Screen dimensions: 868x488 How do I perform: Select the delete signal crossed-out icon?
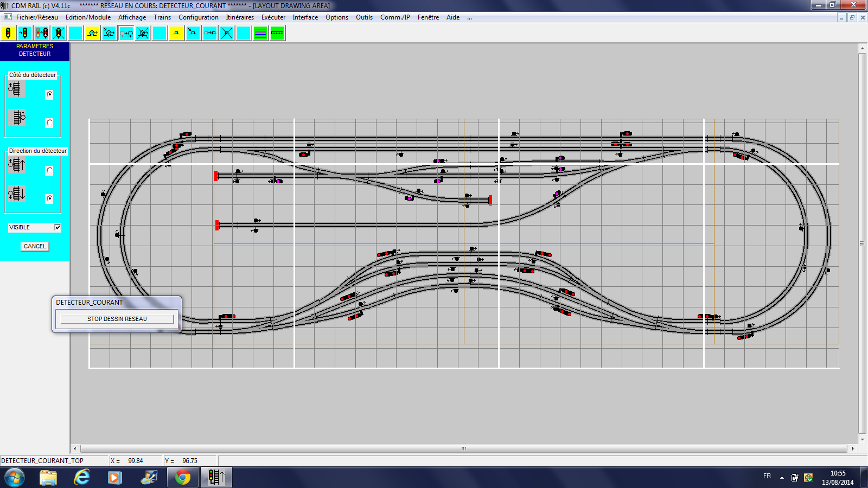pyautogui.click(x=59, y=33)
